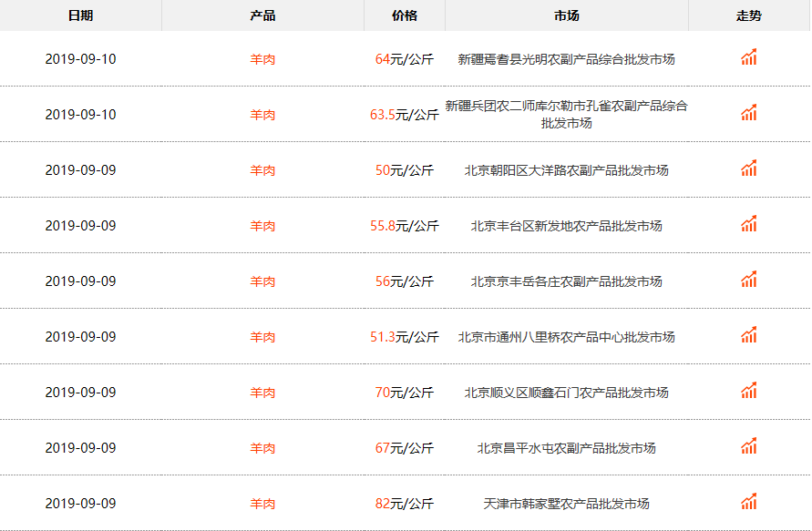Click date 2019-09-09 in the 51.3元/公斤 row
This screenshot has width=812, height=531.
click(81, 337)
